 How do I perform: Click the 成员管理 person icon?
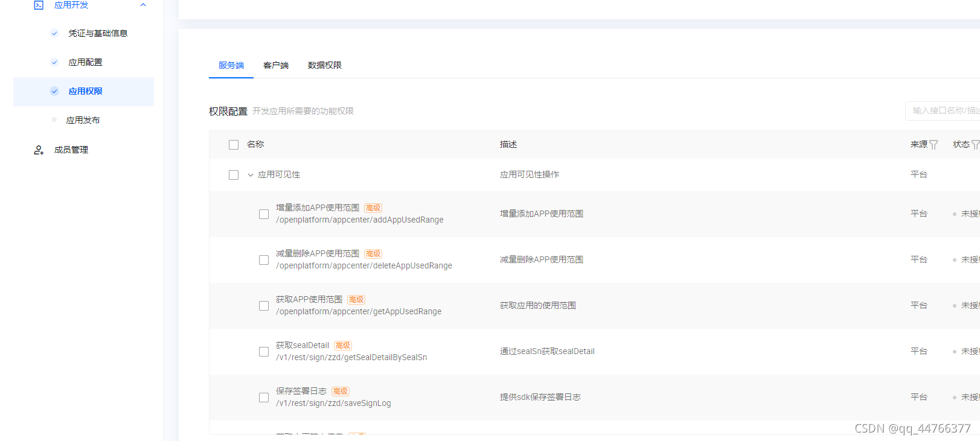point(39,150)
